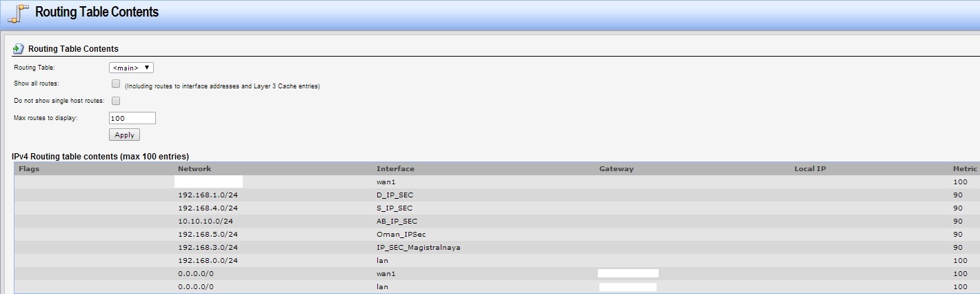This screenshot has height=294, width=980.
Task: Open the Routing Table <main> dropdown
Action: coord(131,68)
